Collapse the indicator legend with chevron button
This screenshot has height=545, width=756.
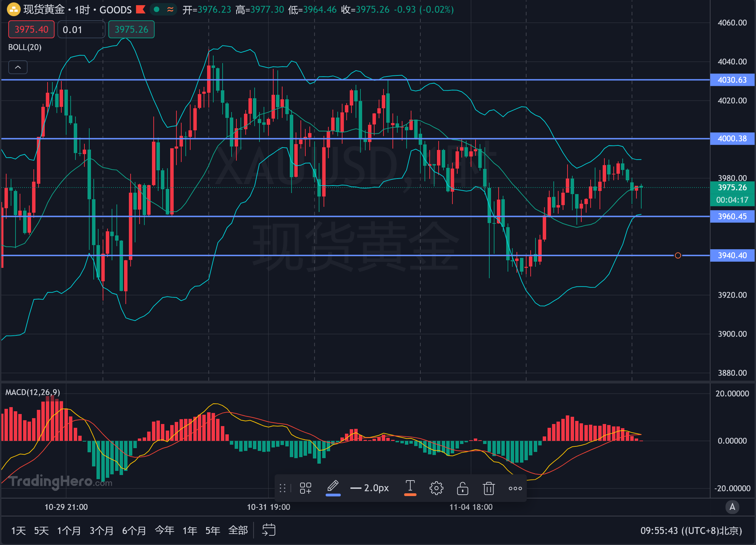pyautogui.click(x=18, y=67)
